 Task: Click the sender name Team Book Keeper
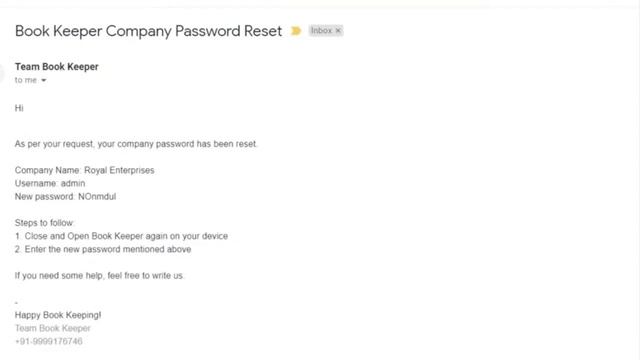pyautogui.click(x=57, y=67)
